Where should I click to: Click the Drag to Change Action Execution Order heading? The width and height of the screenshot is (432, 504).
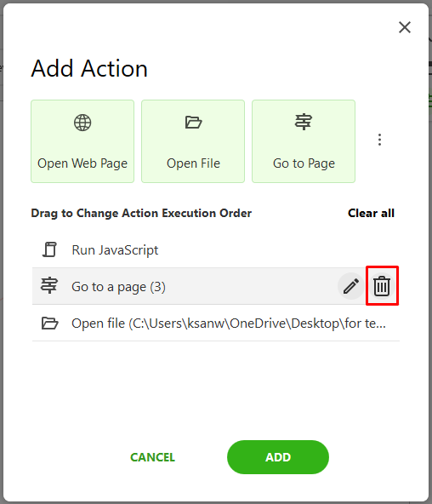point(141,213)
